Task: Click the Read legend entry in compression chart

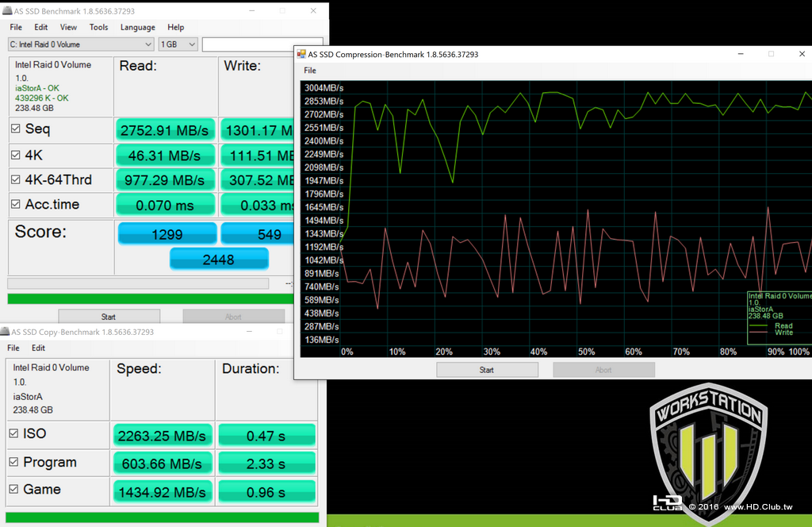Action: 783,325
